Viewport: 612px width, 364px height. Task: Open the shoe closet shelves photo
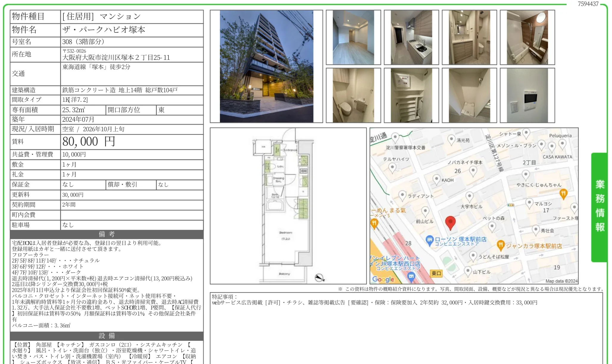[x=411, y=96]
